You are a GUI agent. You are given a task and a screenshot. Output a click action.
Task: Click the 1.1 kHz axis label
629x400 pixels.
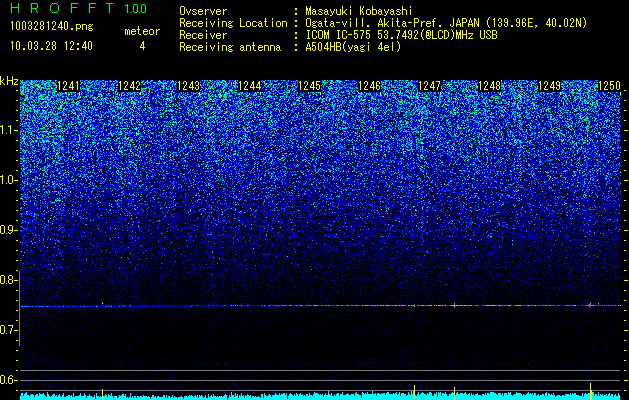tap(8, 130)
